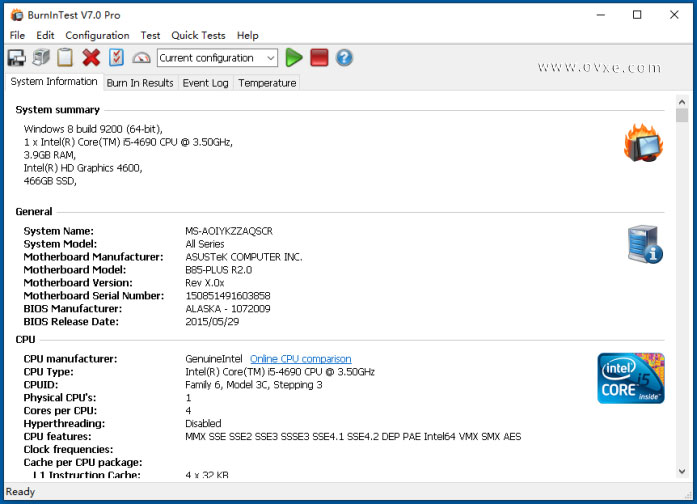Screen dimensions: 698x504
Task: Click the vertical scrollbar thumb
Action: pyautogui.click(x=682, y=115)
